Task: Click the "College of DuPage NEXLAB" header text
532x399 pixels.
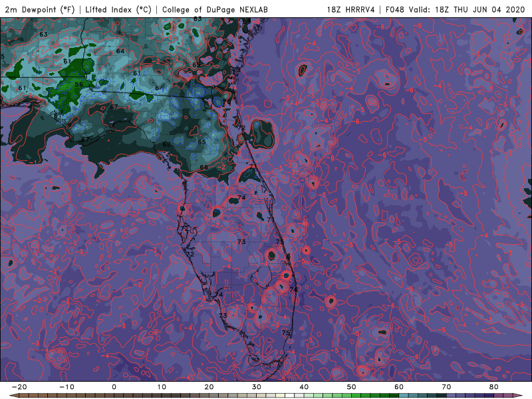Action: pos(215,9)
